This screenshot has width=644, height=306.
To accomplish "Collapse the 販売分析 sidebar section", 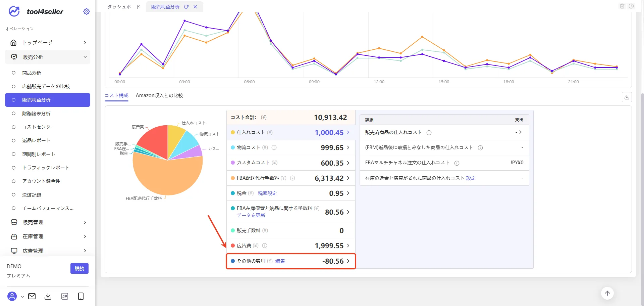I will click(48, 57).
